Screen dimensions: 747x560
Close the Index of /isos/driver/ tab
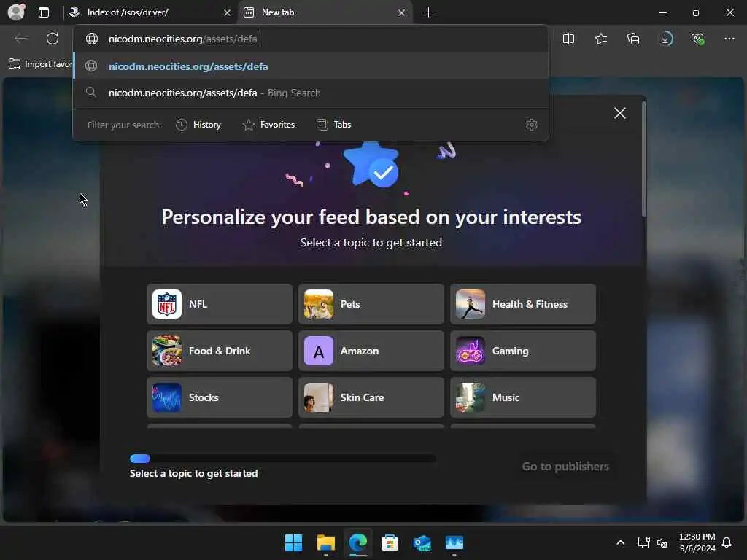(228, 12)
